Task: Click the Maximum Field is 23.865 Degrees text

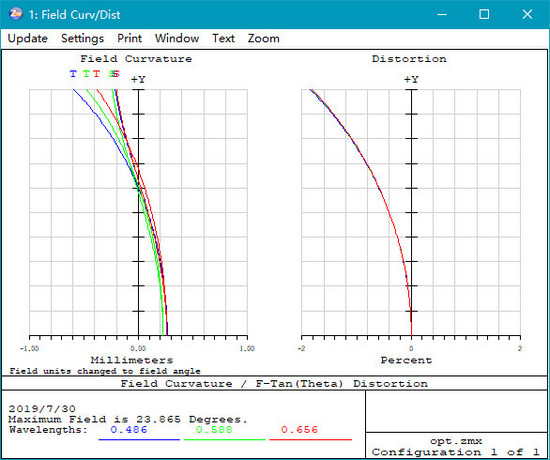Action: 128,419
